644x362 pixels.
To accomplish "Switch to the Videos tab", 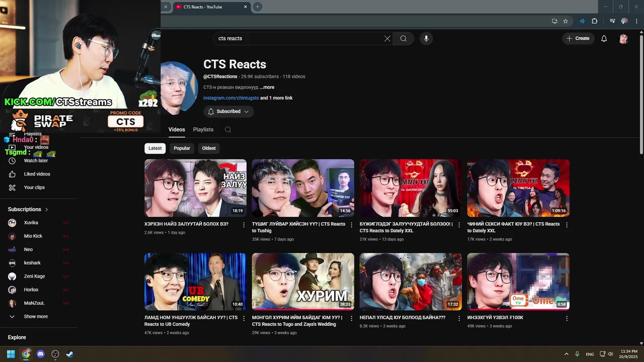I will pos(177,130).
